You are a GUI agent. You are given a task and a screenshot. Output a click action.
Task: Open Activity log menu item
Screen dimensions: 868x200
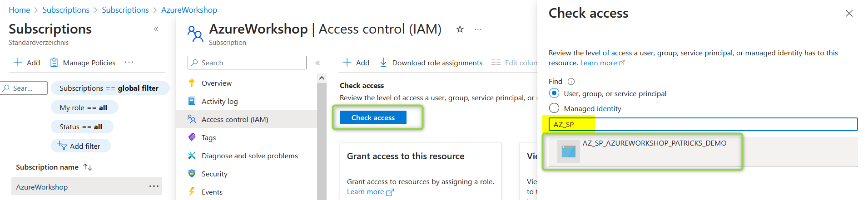(x=219, y=101)
